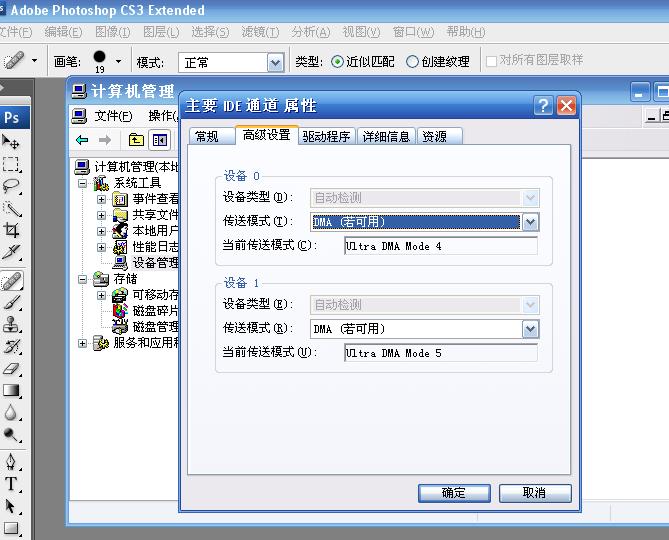The height and width of the screenshot is (540, 669).
Task: Select 设备管理 in the tree
Action: [x=156, y=263]
